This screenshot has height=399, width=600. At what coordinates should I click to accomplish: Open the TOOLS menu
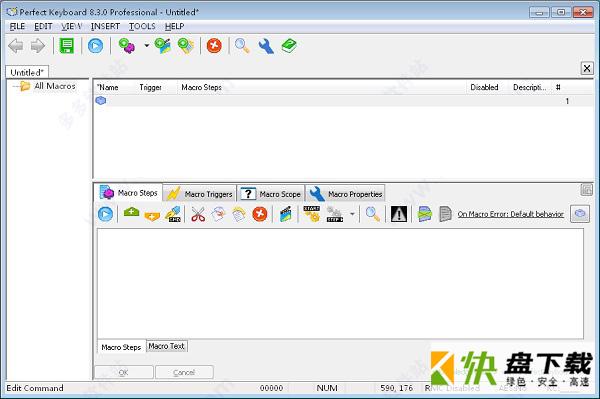[142, 26]
